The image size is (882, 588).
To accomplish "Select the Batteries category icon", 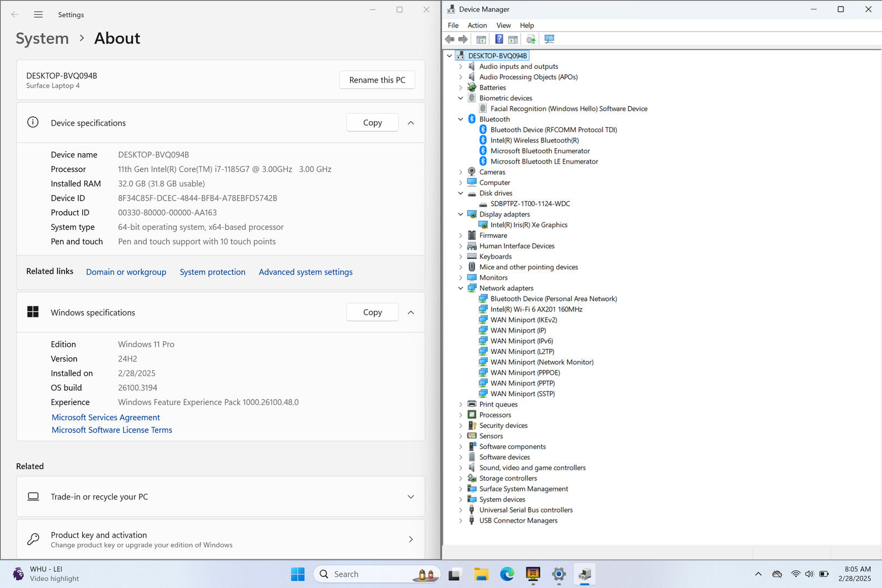I will tap(472, 88).
